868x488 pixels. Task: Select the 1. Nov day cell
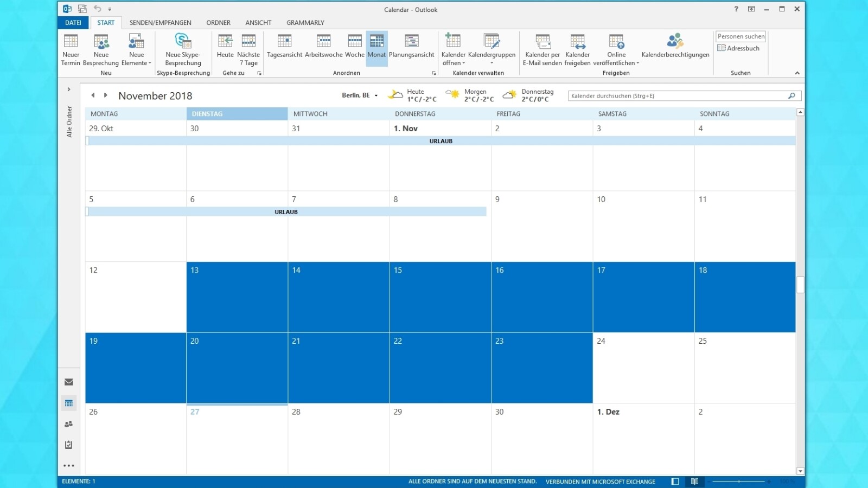[x=440, y=155]
